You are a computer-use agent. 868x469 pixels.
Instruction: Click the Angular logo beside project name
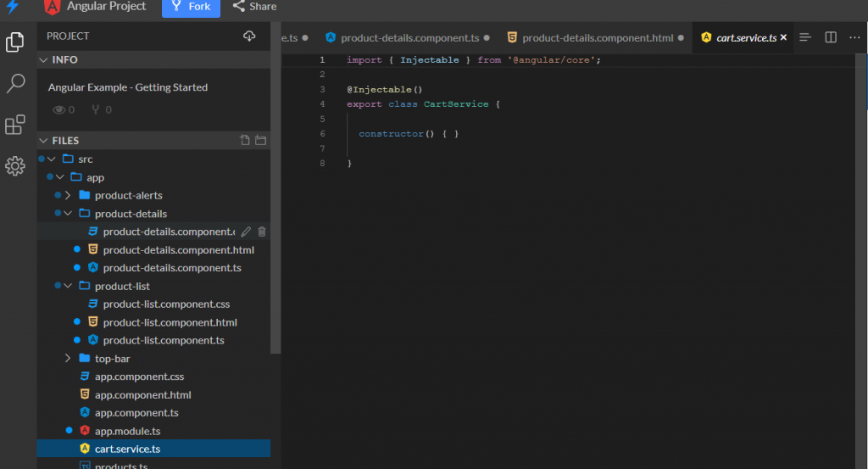pyautogui.click(x=52, y=7)
